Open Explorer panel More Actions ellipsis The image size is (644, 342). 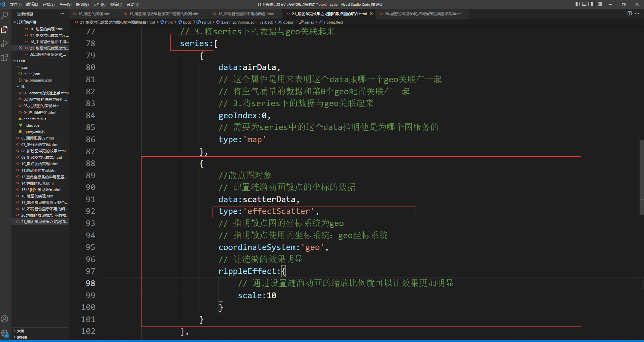coord(62,14)
